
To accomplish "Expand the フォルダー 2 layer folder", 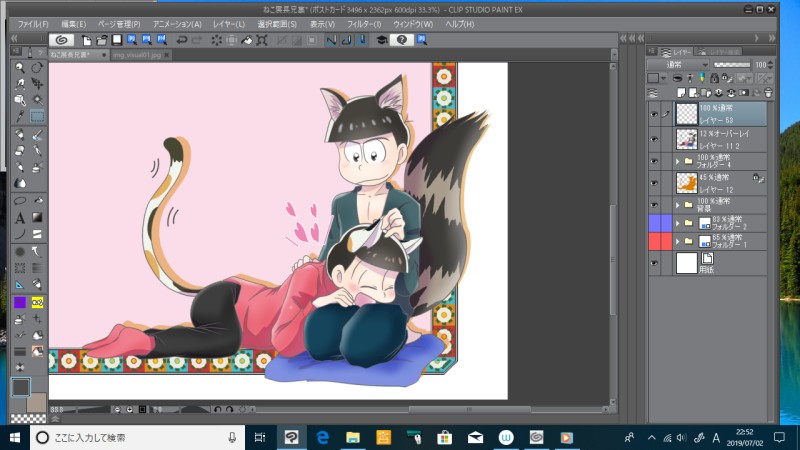I will click(678, 223).
